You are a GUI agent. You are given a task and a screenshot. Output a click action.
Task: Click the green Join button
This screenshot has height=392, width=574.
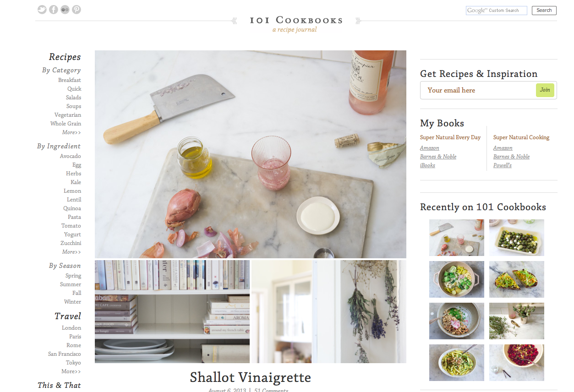(545, 90)
